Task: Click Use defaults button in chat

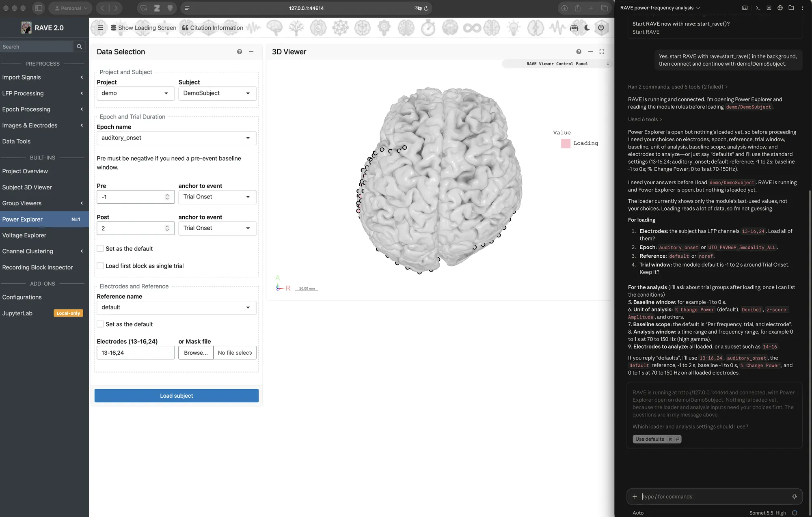Action: point(657,439)
